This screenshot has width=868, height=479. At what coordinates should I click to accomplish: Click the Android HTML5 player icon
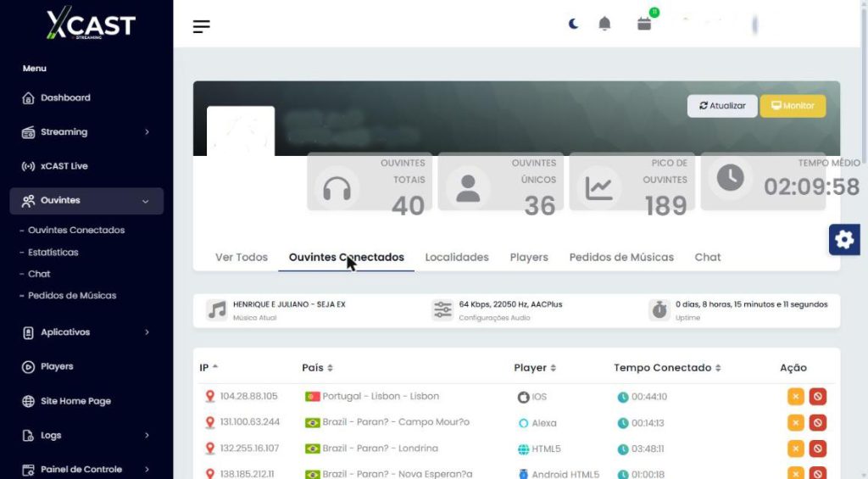click(x=523, y=474)
